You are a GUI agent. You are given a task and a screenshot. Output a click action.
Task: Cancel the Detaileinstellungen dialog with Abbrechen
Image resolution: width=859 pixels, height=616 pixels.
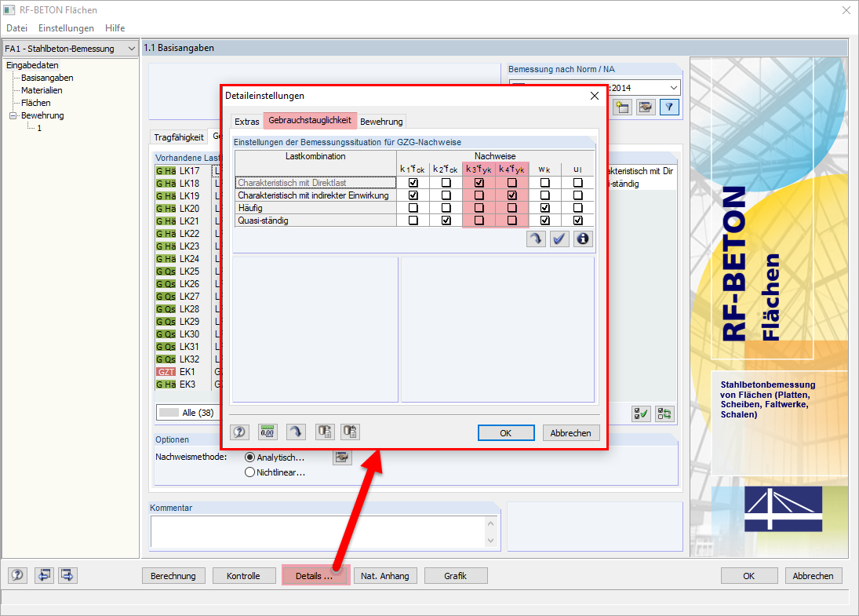(570, 432)
